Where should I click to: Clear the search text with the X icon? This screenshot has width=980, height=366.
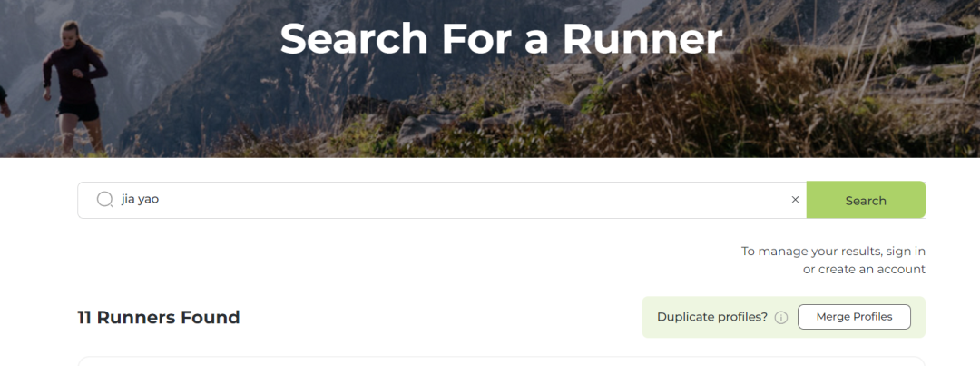(x=795, y=200)
